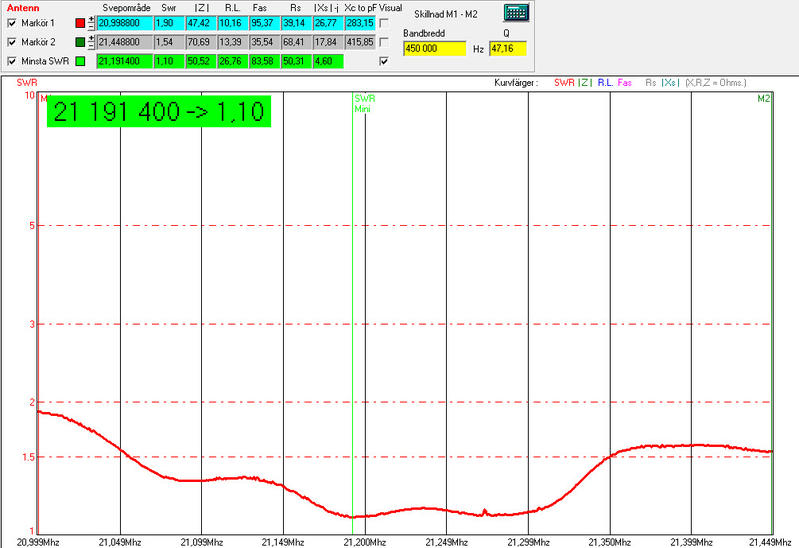Select Markör 2 R.L. value 13,39
The height and width of the screenshot is (548, 799).
[233, 42]
